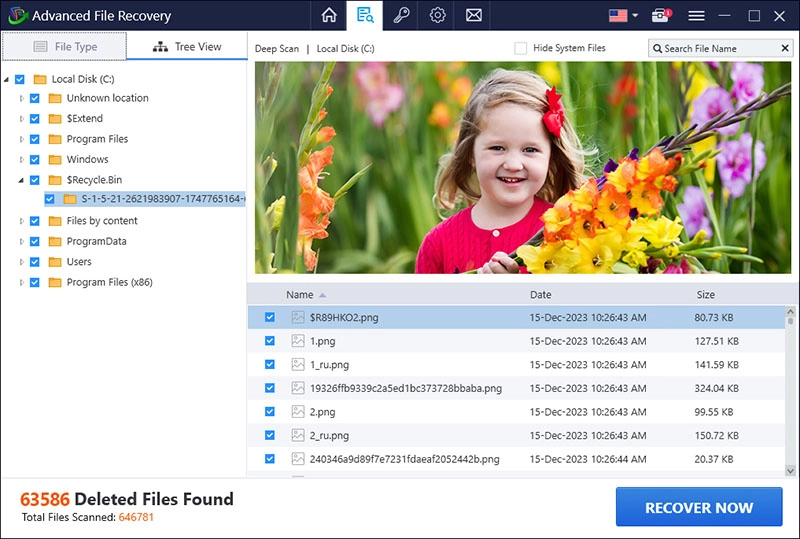
Task: Click the Advanced File Recovery logo
Action: tap(17, 16)
